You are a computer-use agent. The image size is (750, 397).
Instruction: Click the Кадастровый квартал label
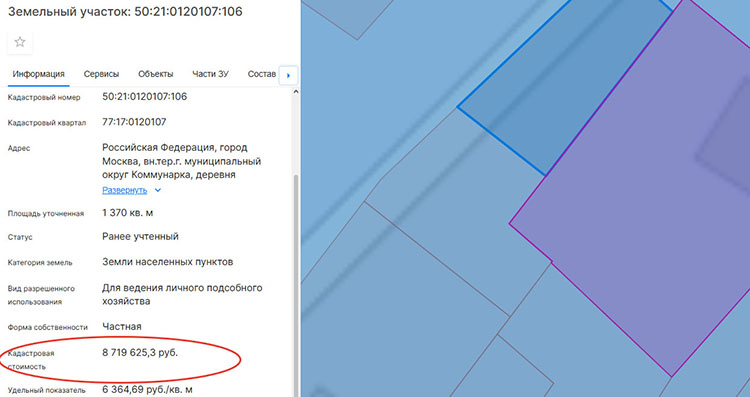47,123
